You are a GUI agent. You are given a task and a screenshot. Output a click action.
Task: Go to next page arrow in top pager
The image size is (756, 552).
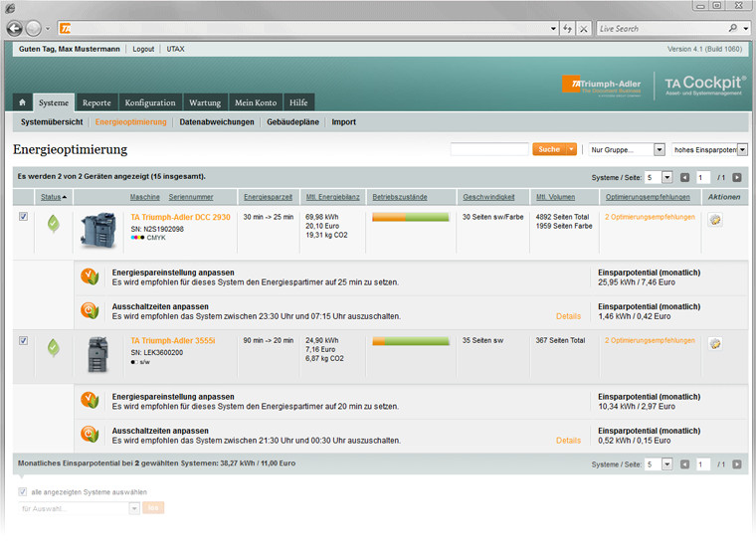coord(737,177)
